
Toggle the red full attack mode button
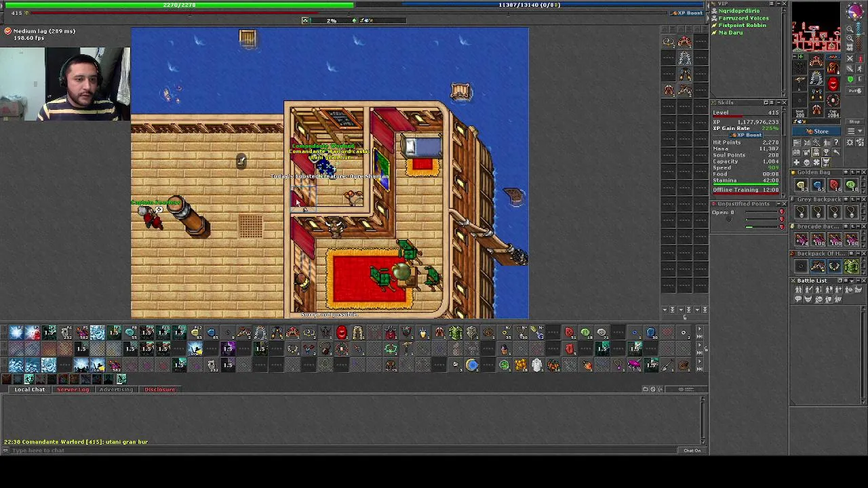[860, 58]
